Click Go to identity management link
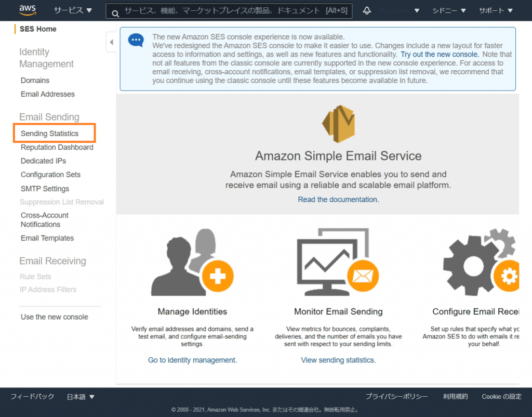Viewport: 532px width, 417px height. point(192,360)
